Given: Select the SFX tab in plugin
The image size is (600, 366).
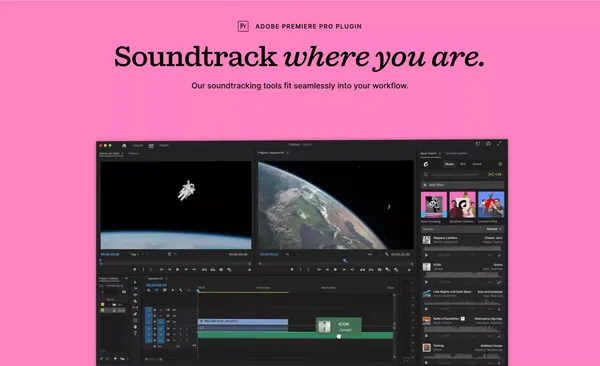Looking at the screenshot, I should coord(463,164).
